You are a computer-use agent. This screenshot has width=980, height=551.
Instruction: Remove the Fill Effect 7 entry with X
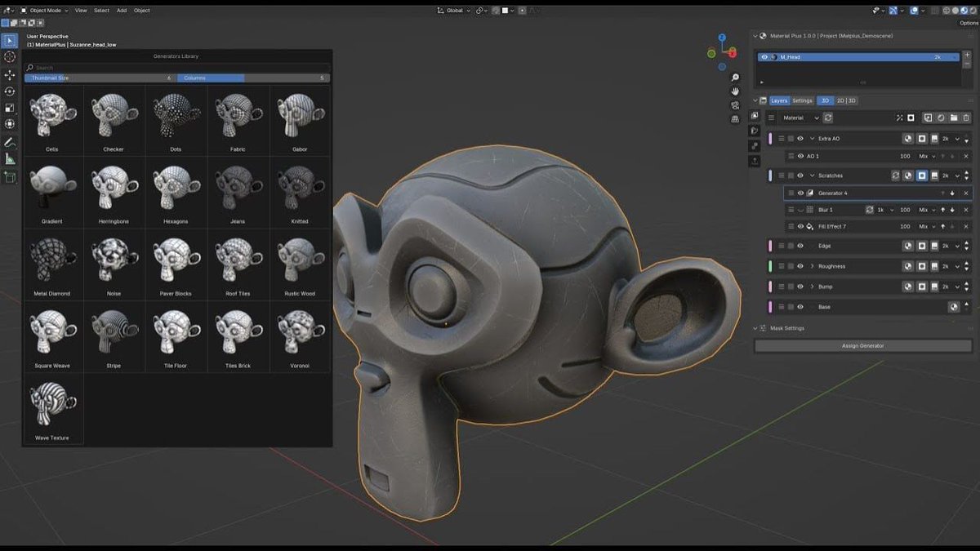pyautogui.click(x=966, y=226)
